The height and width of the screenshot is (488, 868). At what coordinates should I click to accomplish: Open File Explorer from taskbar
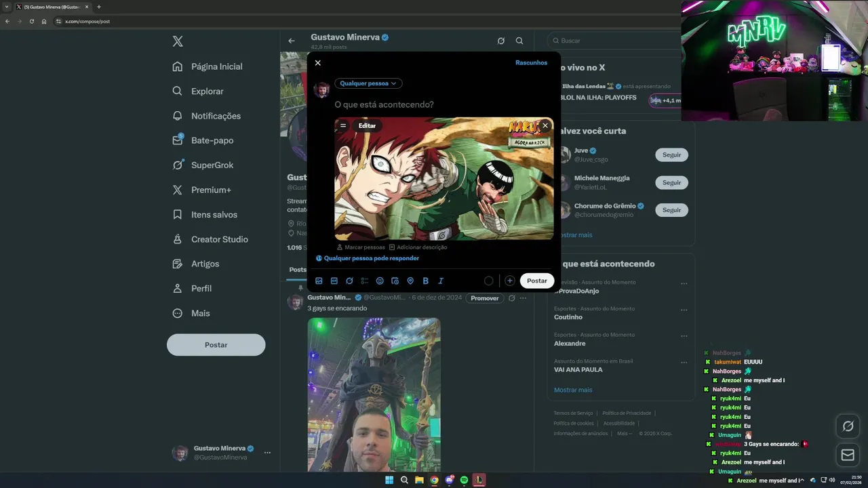pyautogui.click(x=419, y=480)
